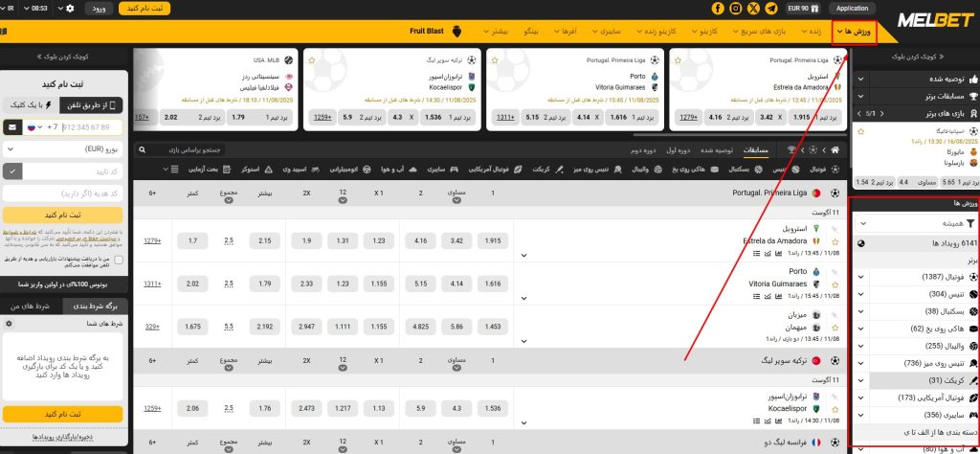The image size is (980, 454).
Task: Filter by بسکتبال (basketball) in sports strip
Action: pos(745,169)
